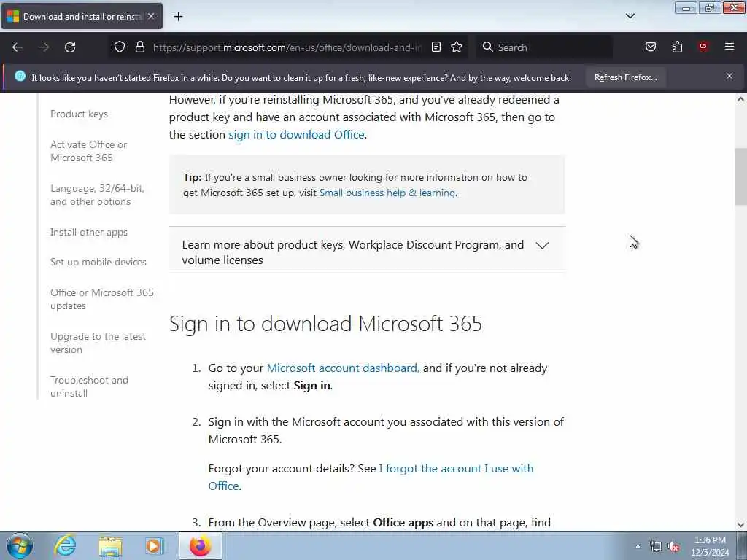Click bold Sign in text in step 1
This screenshot has height=560, width=747.
(312, 386)
